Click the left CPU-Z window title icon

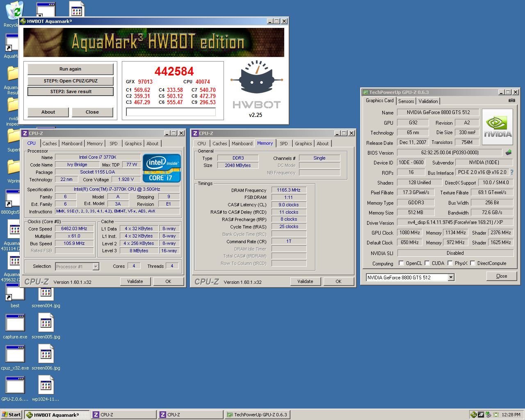(x=25, y=133)
